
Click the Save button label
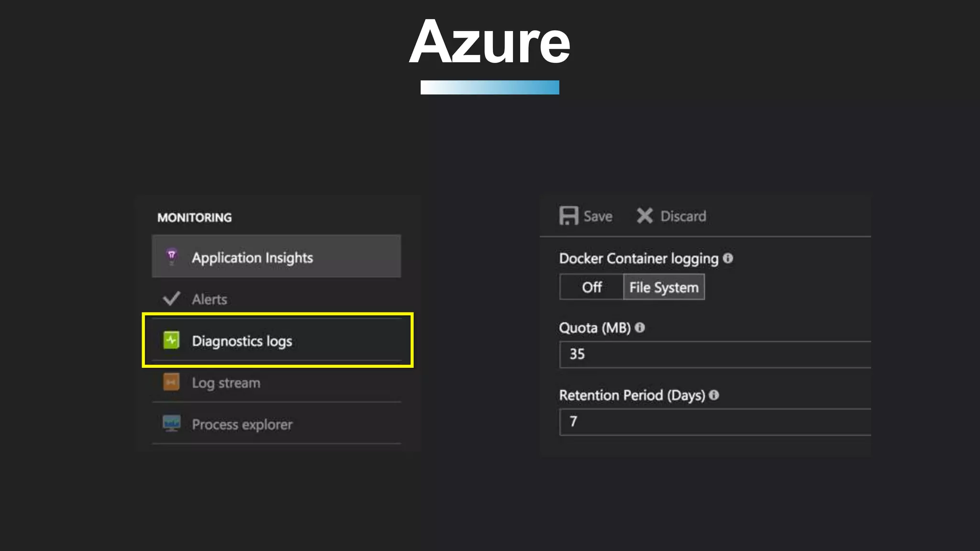point(598,216)
